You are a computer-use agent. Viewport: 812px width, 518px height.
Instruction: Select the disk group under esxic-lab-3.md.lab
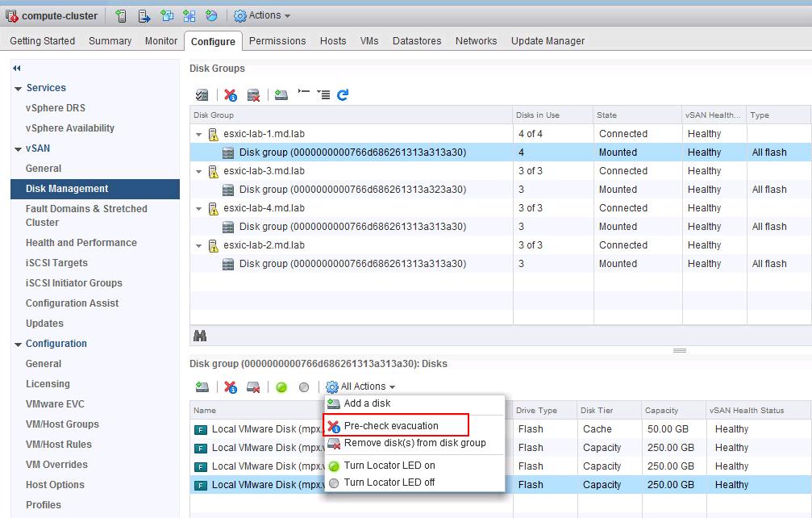point(500,190)
